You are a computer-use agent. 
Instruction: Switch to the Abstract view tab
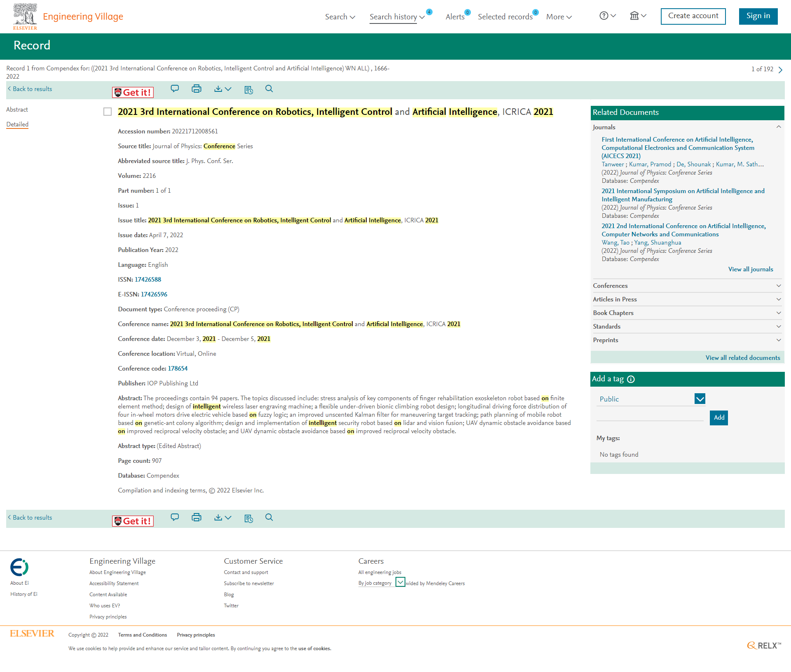(x=17, y=110)
